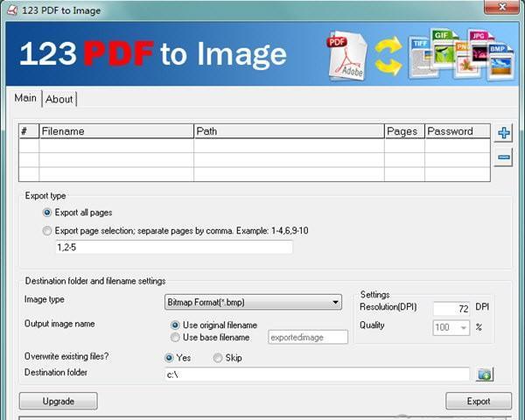Screen dimensions: 525x420
Task: Click the 'Settings' group label
Action: (x=374, y=294)
